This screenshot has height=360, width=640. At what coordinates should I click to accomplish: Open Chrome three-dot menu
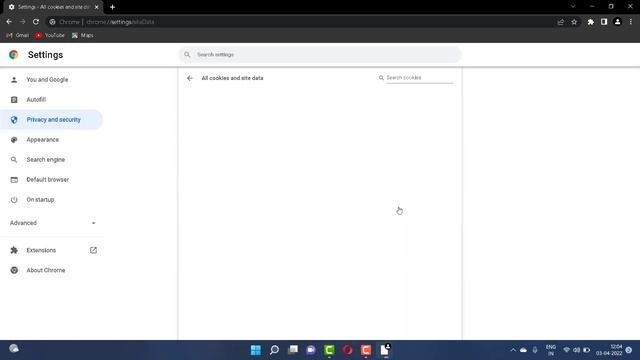(x=631, y=22)
